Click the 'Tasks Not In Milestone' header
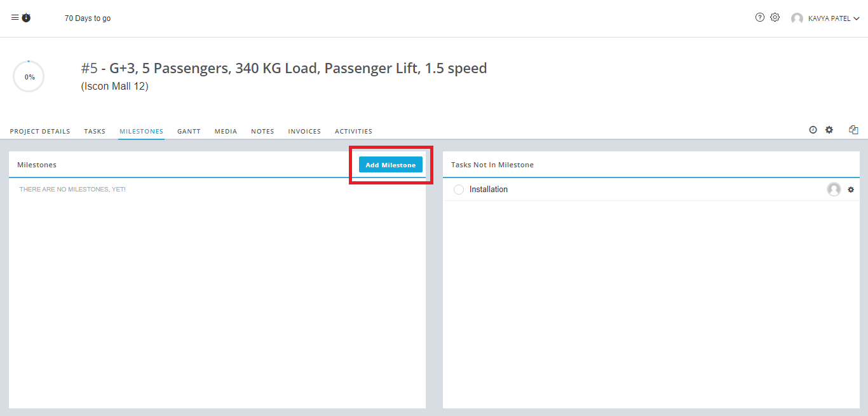Viewport: 868px width, 416px height. (492, 165)
